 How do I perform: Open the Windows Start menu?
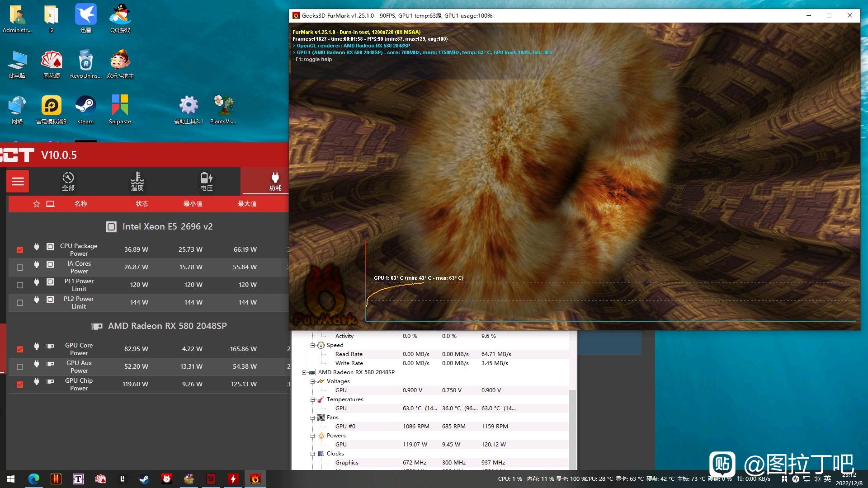11,479
